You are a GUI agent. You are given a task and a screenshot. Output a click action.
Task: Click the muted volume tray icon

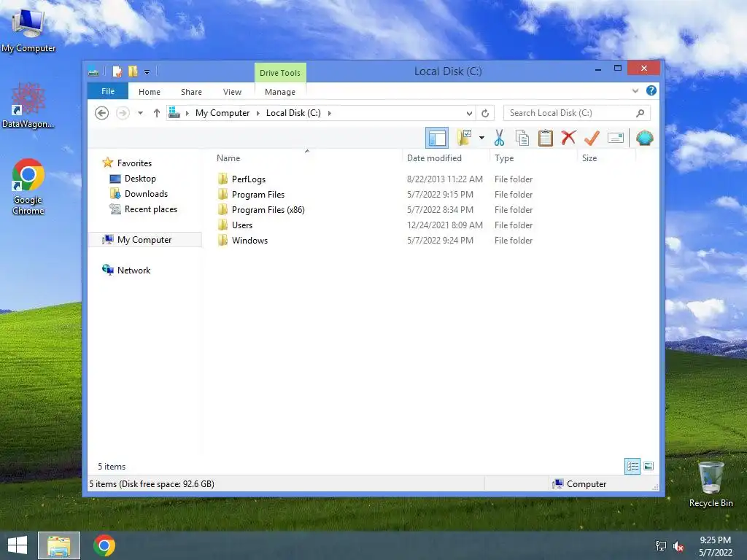tap(678, 546)
